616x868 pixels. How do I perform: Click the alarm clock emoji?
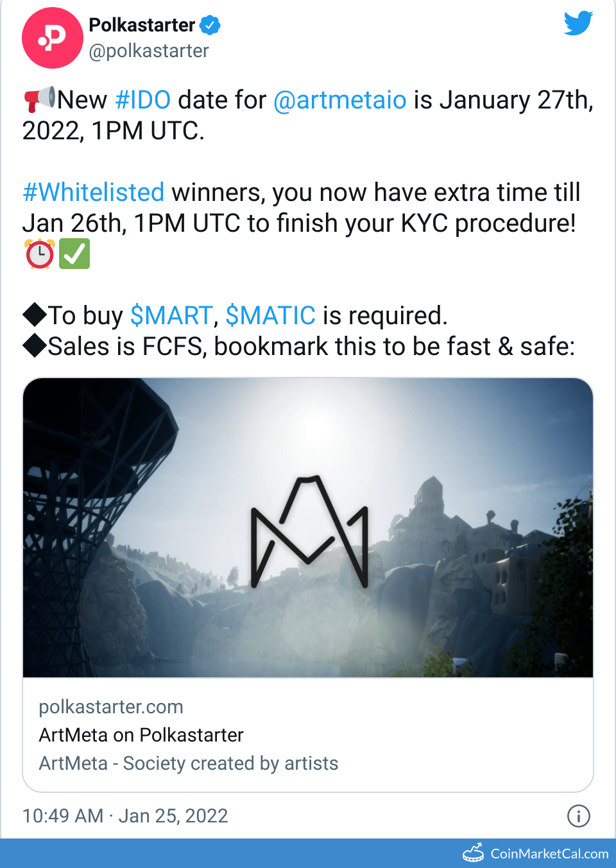tap(40, 254)
